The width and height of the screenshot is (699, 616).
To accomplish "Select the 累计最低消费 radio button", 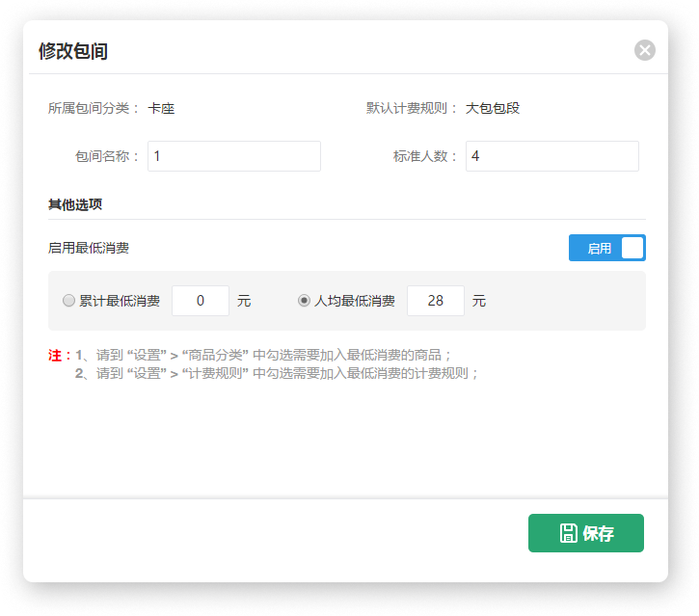I will 68,301.
